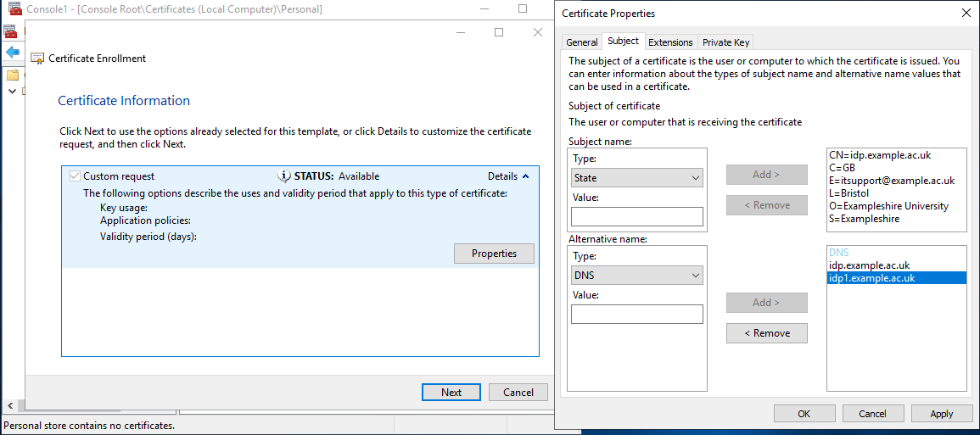Collapse the tree node under Console Root
The width and height of the screenshot is (980, 435).
click(x=12, y=92)
